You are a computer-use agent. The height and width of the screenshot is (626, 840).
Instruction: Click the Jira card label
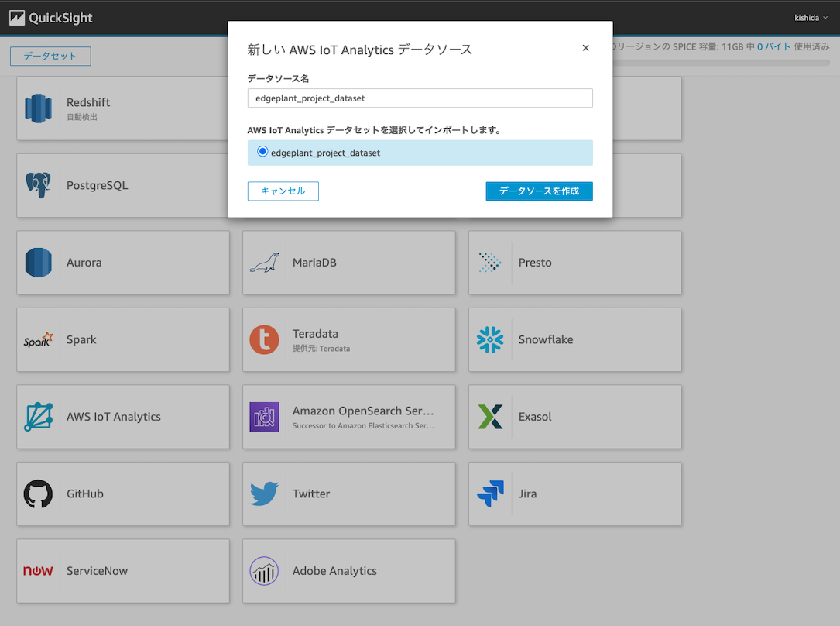click(x=527, y=494)
